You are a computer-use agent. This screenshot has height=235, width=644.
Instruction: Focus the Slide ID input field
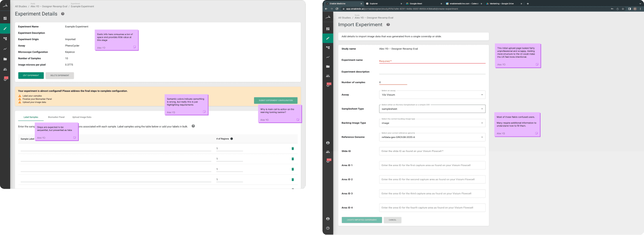[432, 151]
